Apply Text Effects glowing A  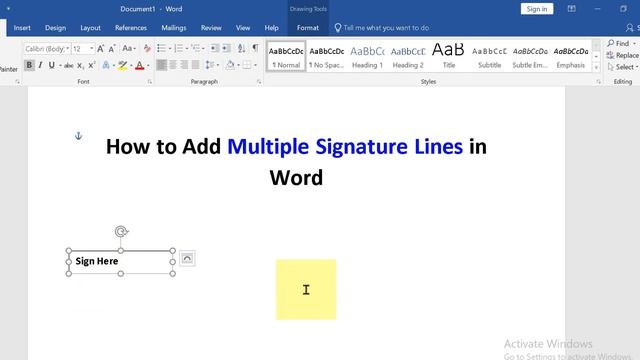(x=106, y=65)
